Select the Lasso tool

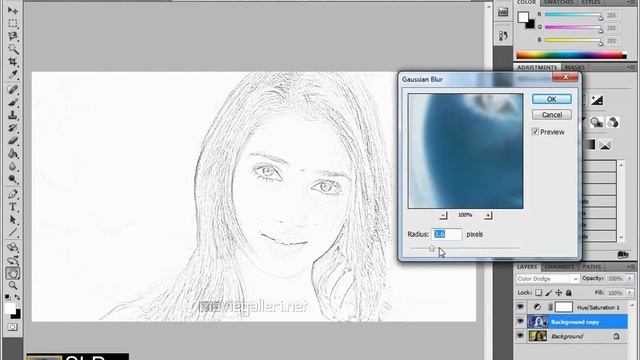pyautogui.click(x=13, y=36)
